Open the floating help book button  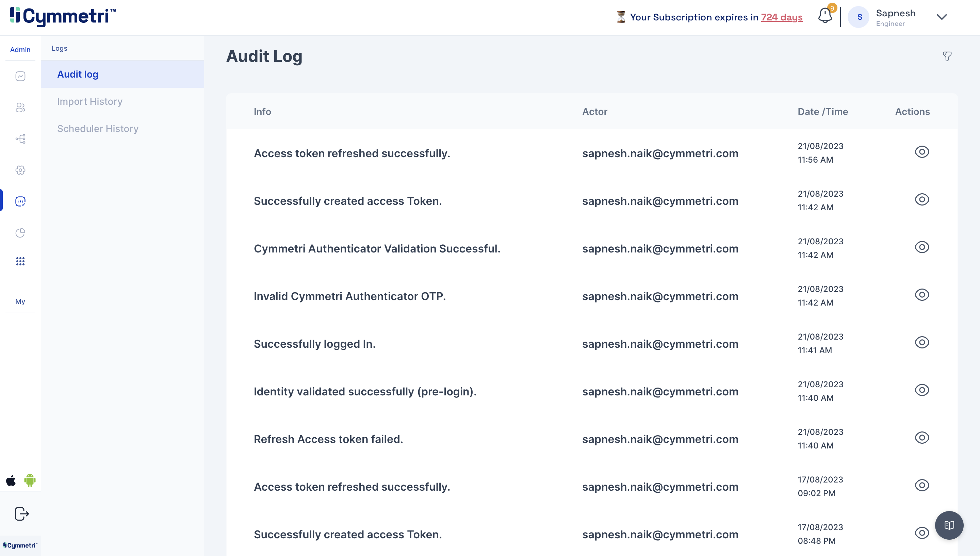click(x=949, y=525)
